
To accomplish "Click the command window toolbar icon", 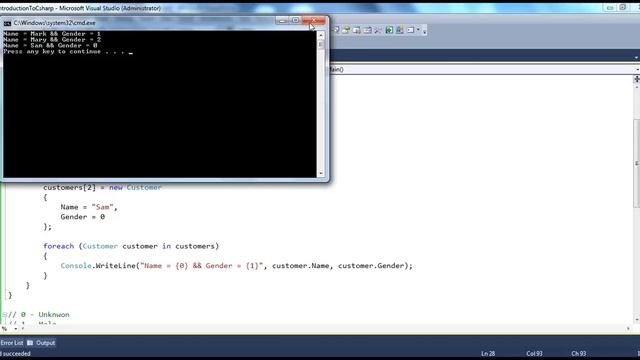I will click(410, 30).
